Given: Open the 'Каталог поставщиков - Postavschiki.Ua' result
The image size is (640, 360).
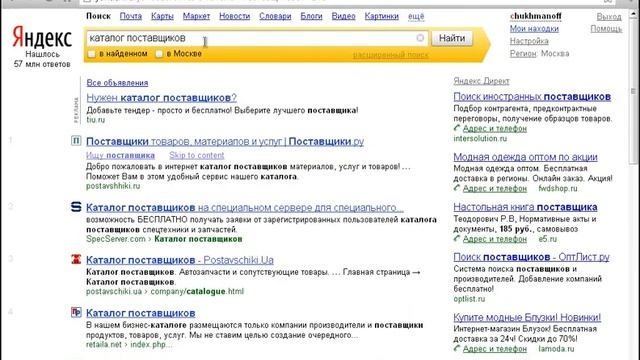Looking at the screenshot, I should (x=180, y=260).
